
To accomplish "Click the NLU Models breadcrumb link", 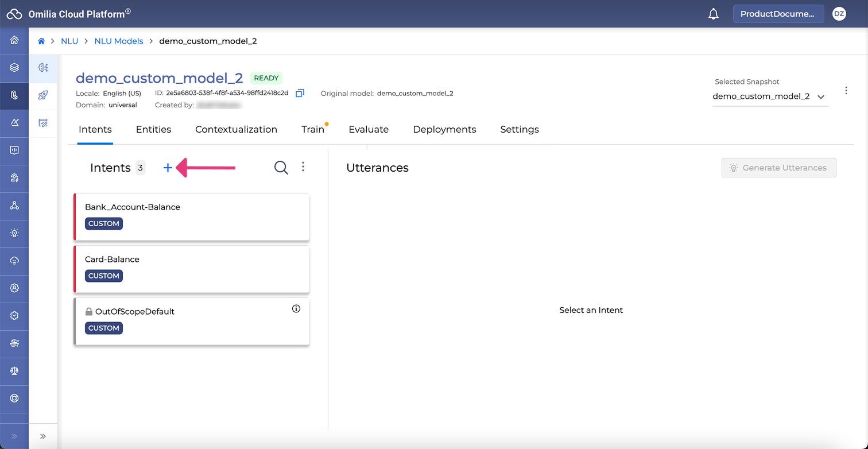I will pos(119,41).
